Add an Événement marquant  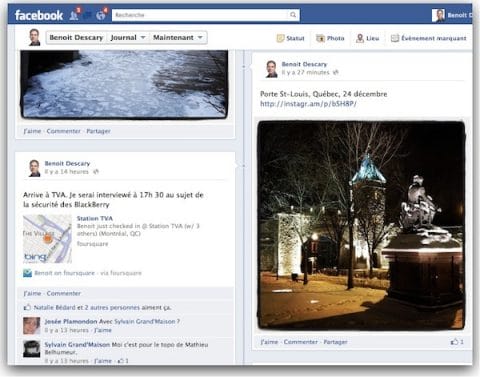click(x=428, y=38)
